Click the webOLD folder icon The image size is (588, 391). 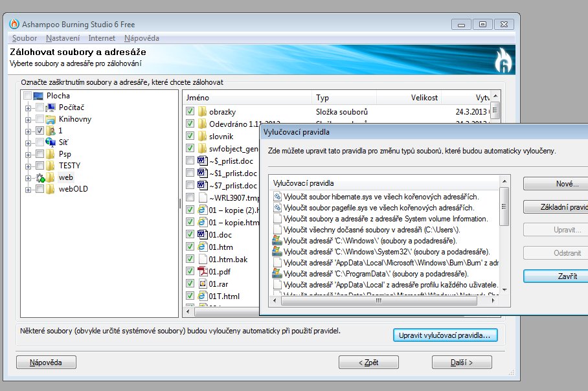(51, 189)
